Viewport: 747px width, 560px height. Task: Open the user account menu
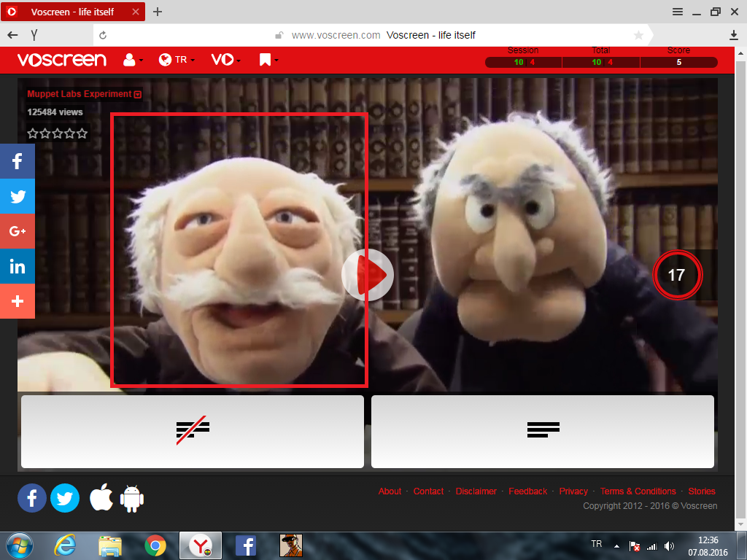133,60
